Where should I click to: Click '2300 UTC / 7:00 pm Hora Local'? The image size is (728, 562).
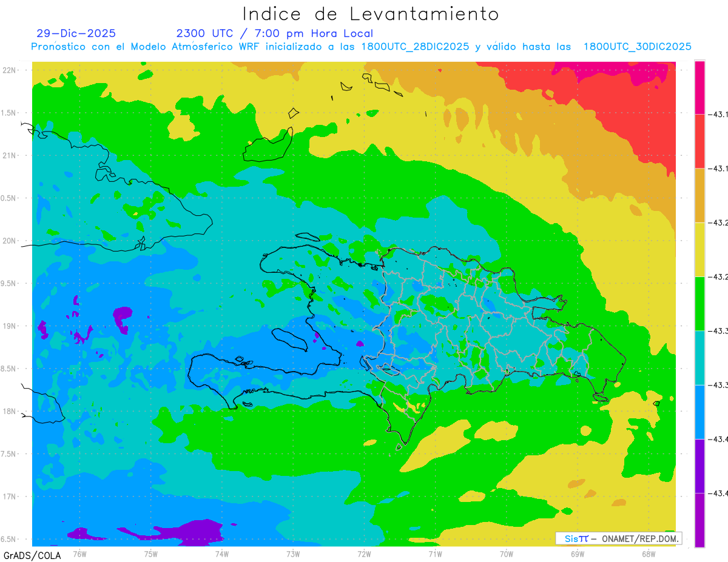(274, 33)
